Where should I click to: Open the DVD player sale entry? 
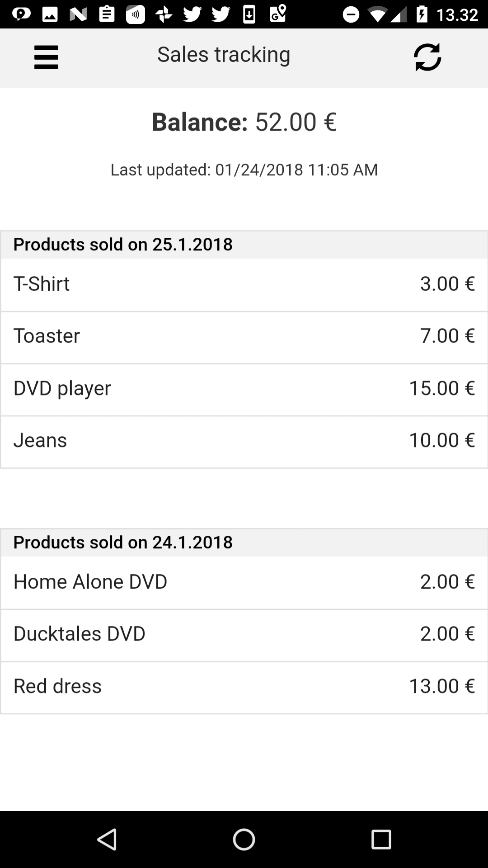pyautogui.click(x=244, y=389)
